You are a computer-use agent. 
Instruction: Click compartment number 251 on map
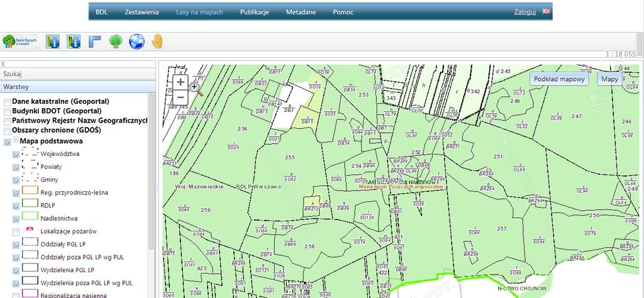click(x=498, y=157)
